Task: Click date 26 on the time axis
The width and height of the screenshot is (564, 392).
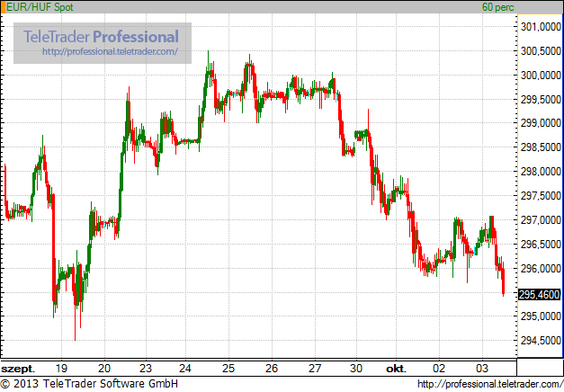Action: point(272,369)
